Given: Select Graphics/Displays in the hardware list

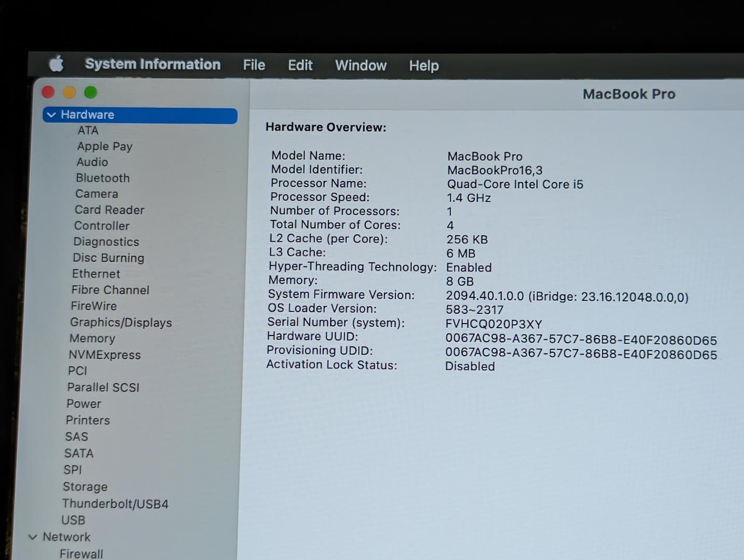Looking at the screenshot, I should pyautogui.click(x=121, y=323).
